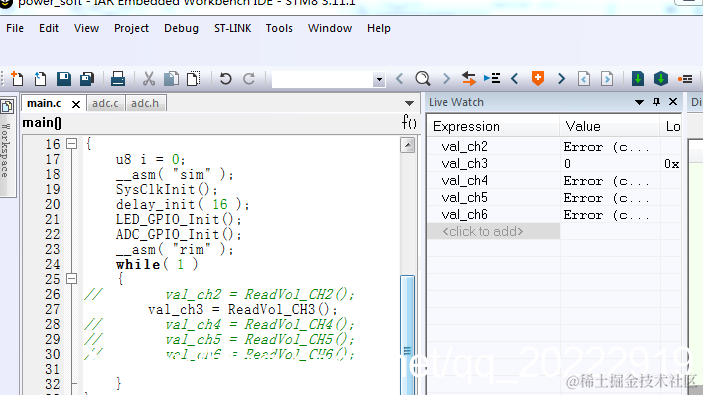Image resolution: width=703 pixels, height=395 pixels.
Task: Switch to the adc.c tab
Action: pyautogui.click(x=105, y=103)
